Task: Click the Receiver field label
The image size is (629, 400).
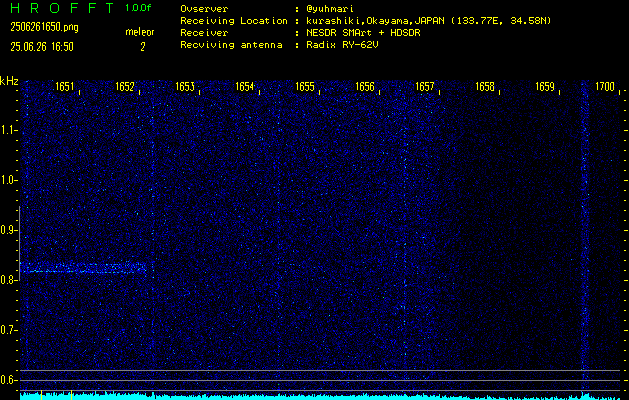Action: tap(204, 33)
